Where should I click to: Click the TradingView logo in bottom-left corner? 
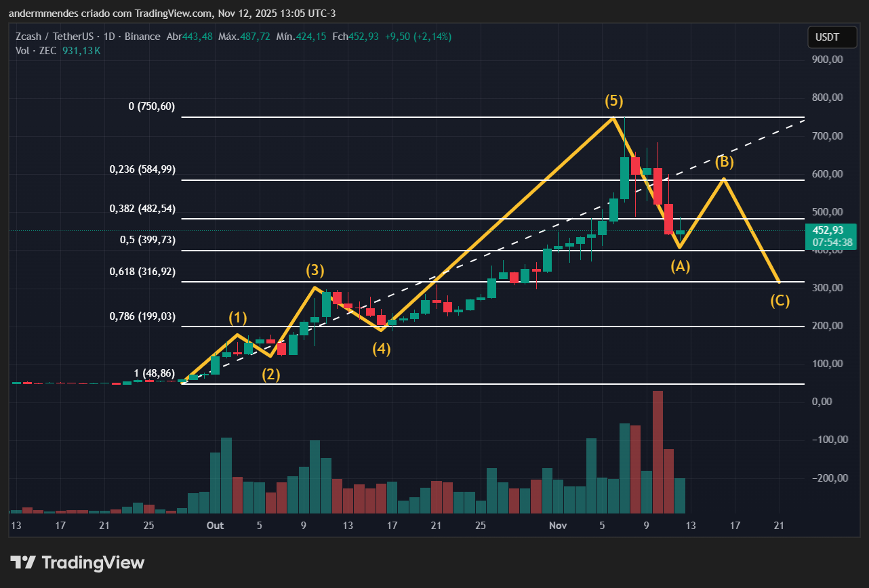point(78,562)
